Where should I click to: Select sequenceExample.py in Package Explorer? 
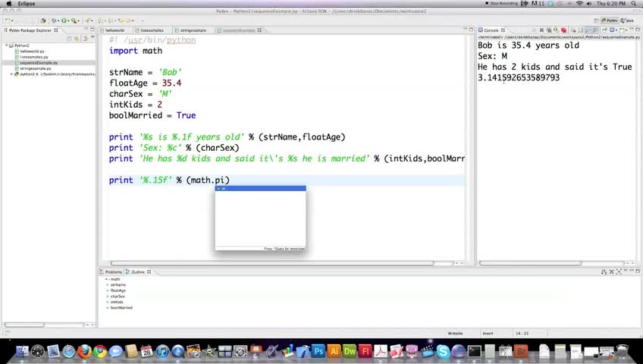(38, 63)
